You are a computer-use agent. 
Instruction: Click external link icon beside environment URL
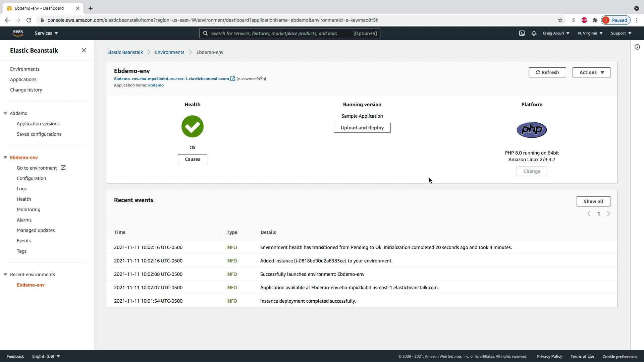click(233, 79)
